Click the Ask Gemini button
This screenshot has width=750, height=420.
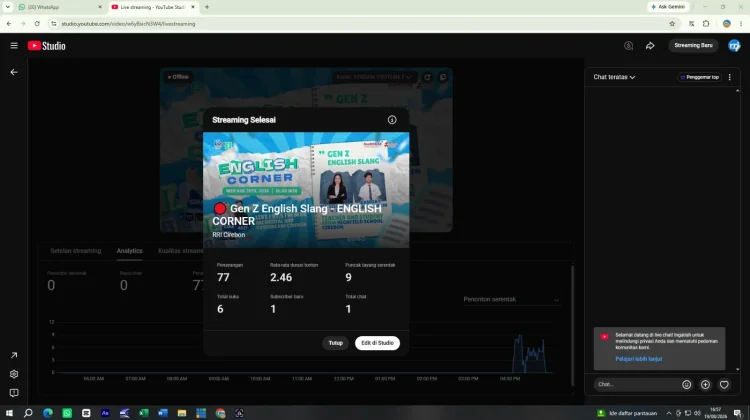point(668,7)
